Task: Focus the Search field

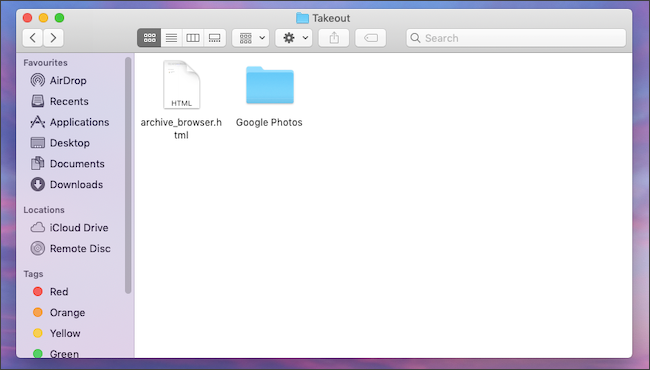Action: tap(516, 38)
